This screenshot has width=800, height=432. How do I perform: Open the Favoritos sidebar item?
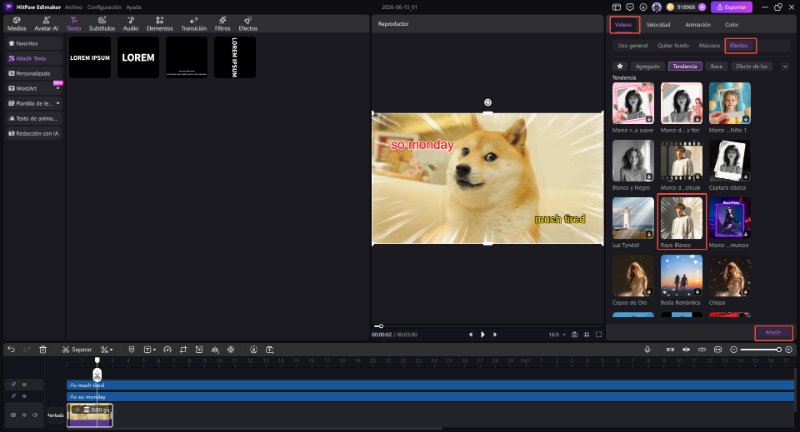coord(34,44)
